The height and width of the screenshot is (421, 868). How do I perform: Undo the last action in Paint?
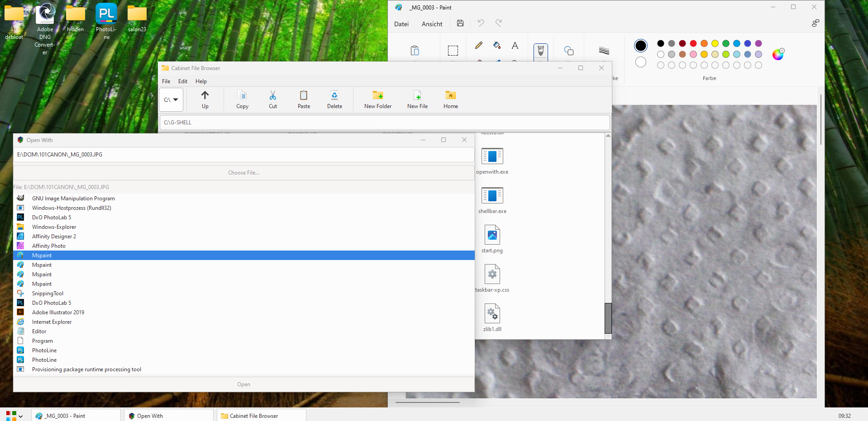point(481,23)
